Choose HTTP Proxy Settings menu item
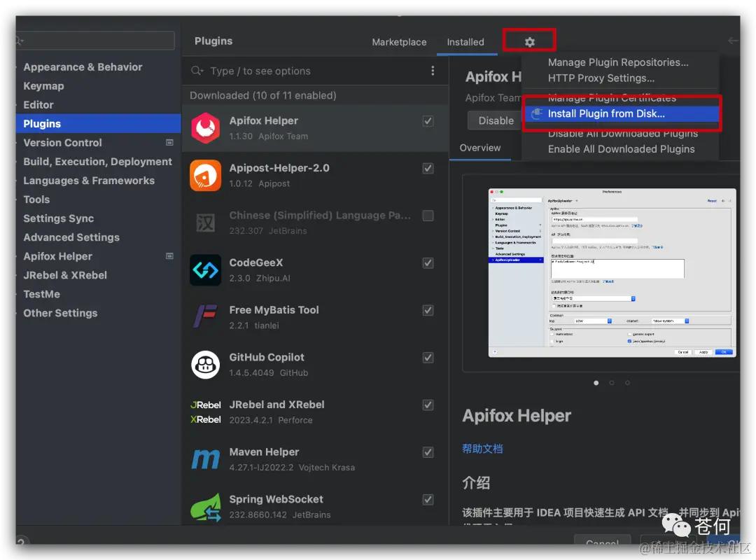The height and width of the screenshot is (560, 756). (x=601, y=78)
